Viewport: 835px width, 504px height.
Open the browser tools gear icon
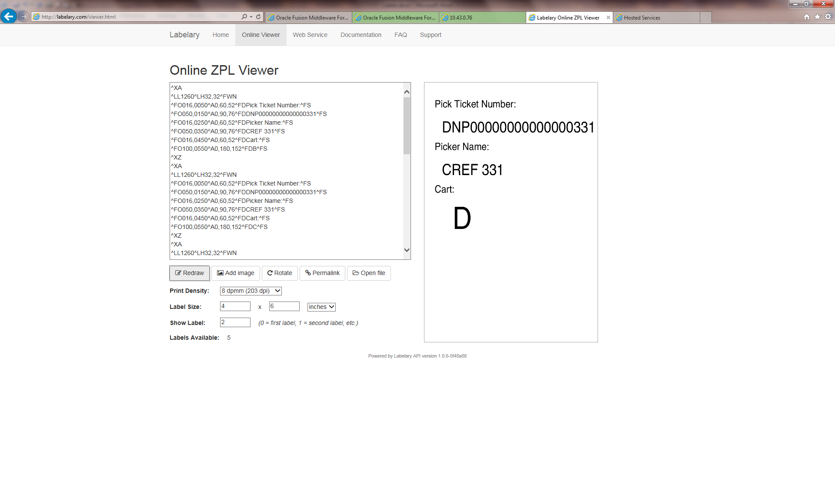click(828, 17)
